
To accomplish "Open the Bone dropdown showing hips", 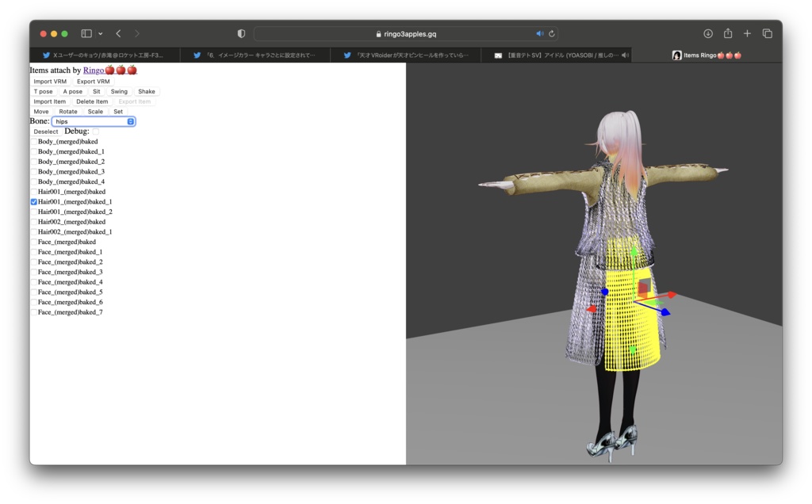I will point(94,121).
